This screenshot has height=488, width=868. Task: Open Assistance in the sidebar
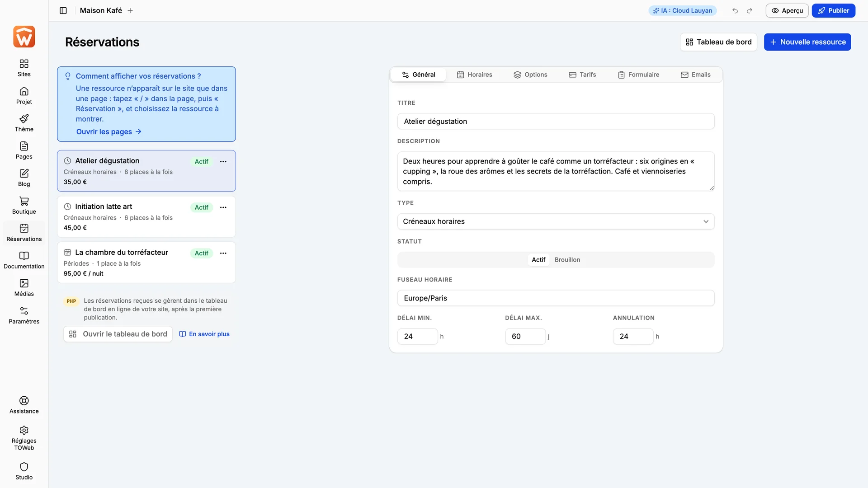click(24, 405)
